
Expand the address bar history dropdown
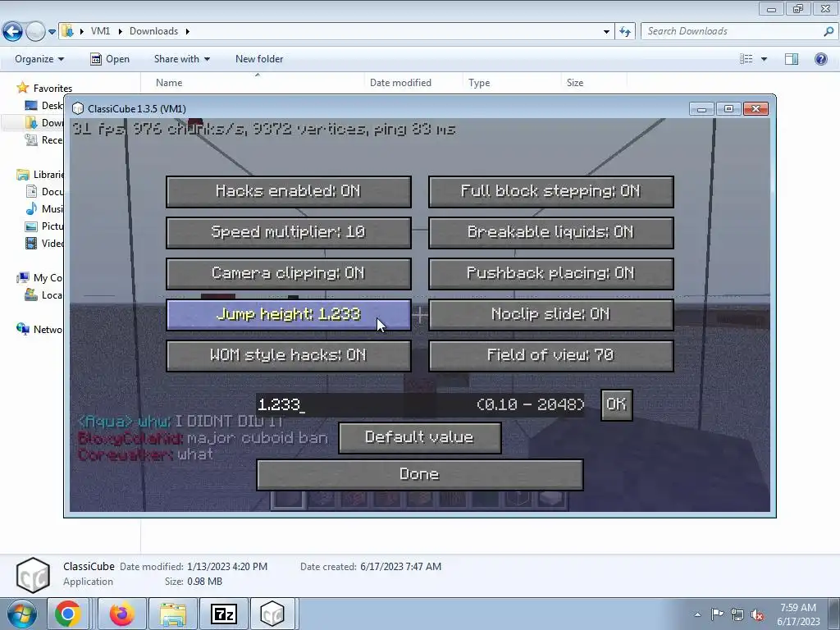606,32
